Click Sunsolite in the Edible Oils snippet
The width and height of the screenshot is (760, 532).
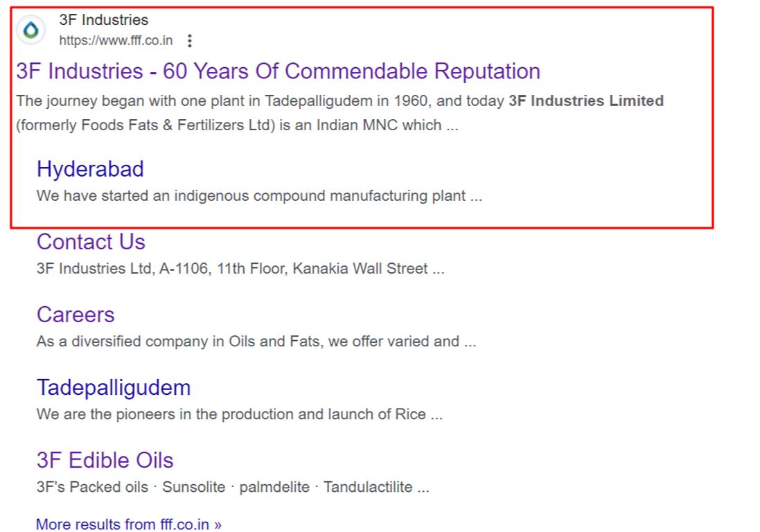click(x=194, y=487)
